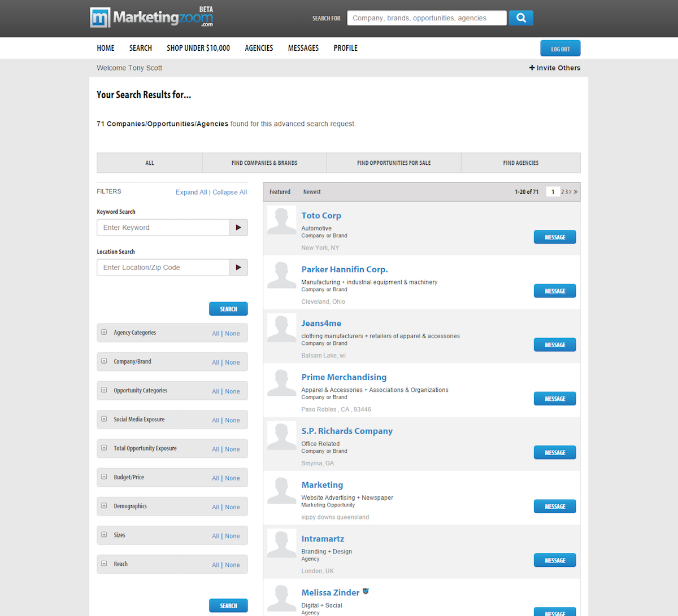Expand the Sizes filter
The height and width of the screenshot is (616, 678).
(104, 535)
